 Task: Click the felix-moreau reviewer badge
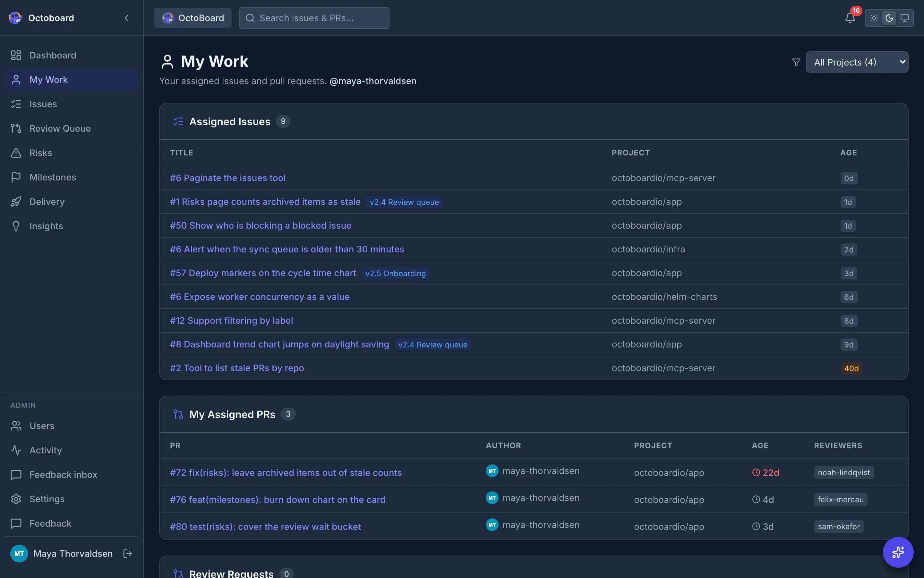coord(840,500)
